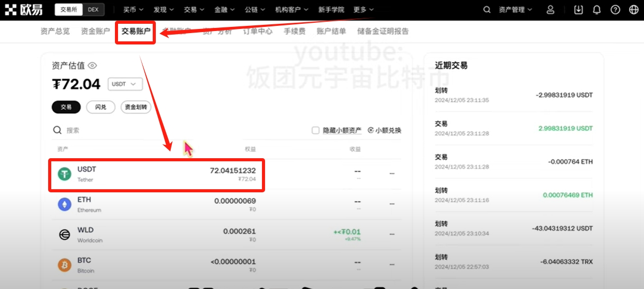Expand the 资产管理 menu
Image resolution: width=644 pixels, height=289 pixels.
[x=515, y=10]
